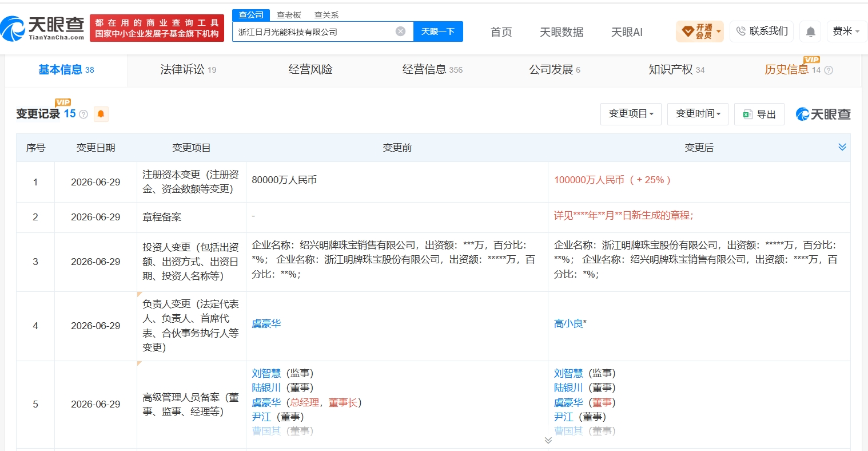Click the help icon beside 历史信息 14
Image resolution: width=868 pixels, height=451 pixels.
coord(829,70)
